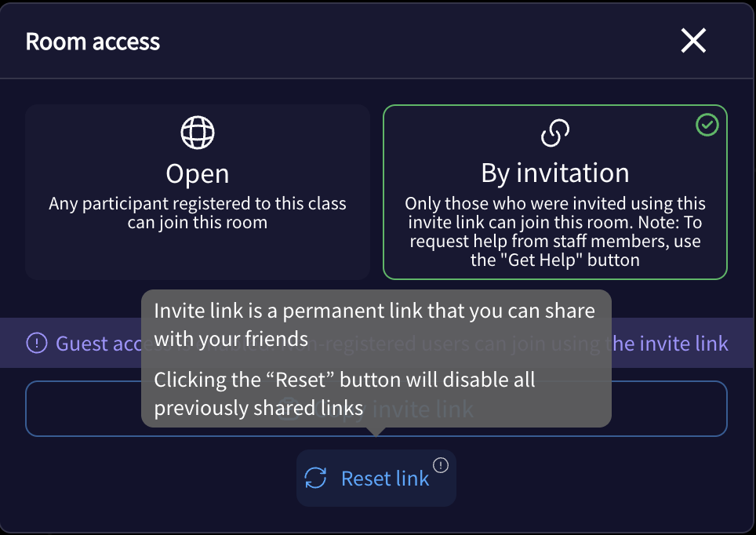Click the refresh arrows icon beside Reset link
This screenshot has width=756, height=535.
click(316, 478)
